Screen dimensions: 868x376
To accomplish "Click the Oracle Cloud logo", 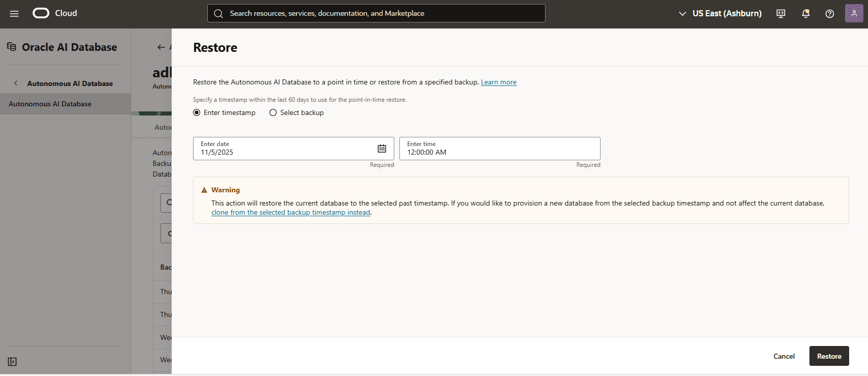I will coord(41,13).
